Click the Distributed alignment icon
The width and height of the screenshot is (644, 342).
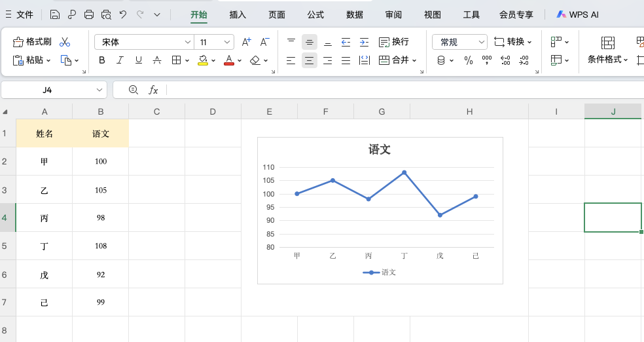point(365,60)
